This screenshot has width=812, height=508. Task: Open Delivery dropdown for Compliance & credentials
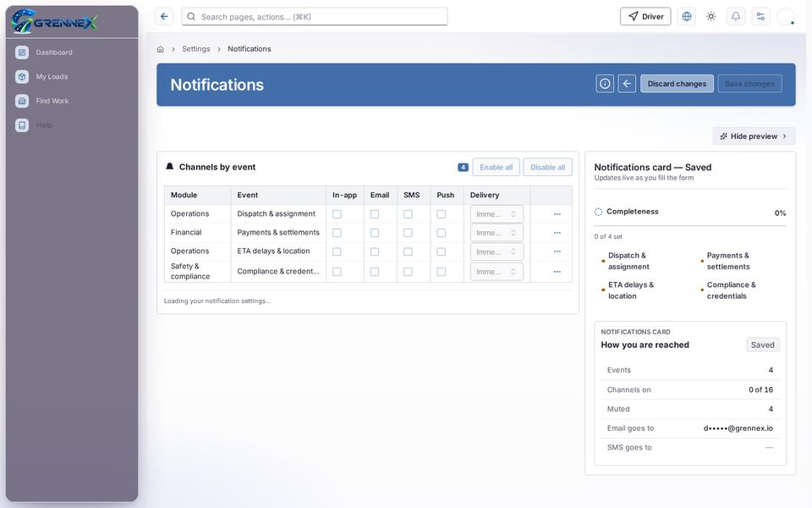497,272
